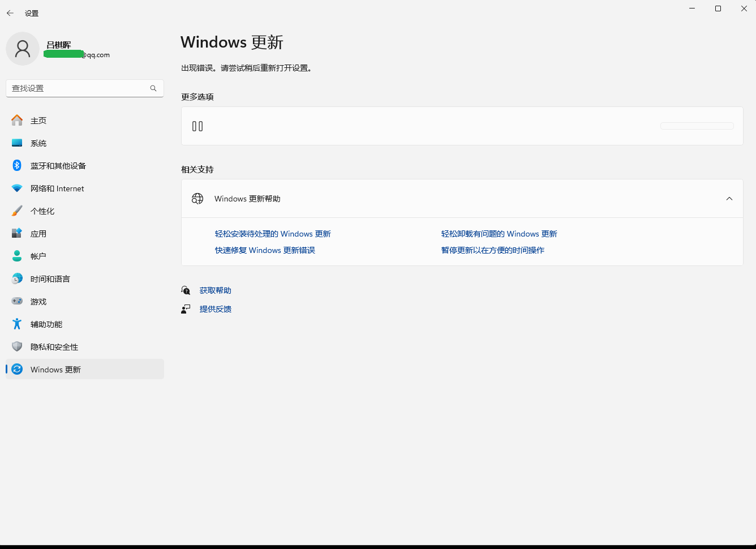Click the gamepad icon for 游戏
Screen dimensions: 756x549
[x=17, y=301]
